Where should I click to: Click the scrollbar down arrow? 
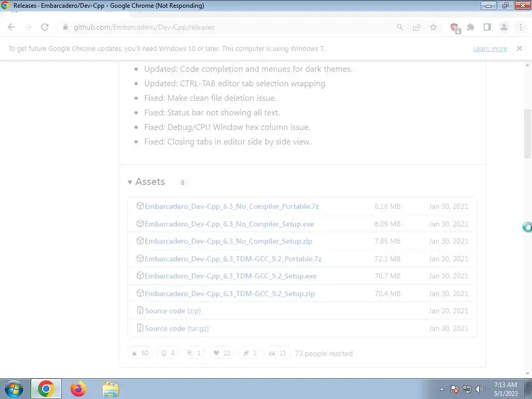coord(528,374)
